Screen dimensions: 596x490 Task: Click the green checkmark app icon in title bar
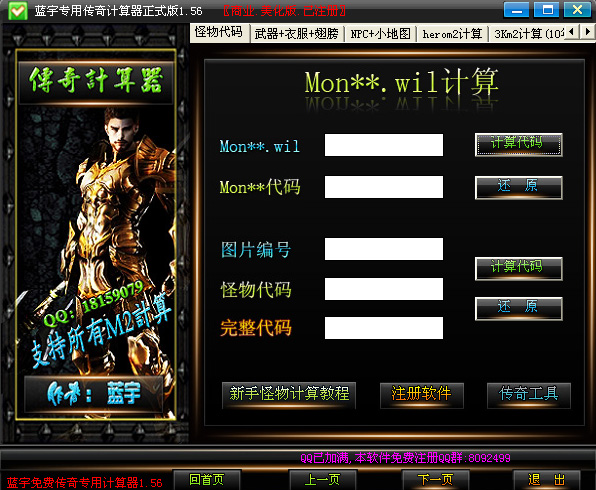18,11
